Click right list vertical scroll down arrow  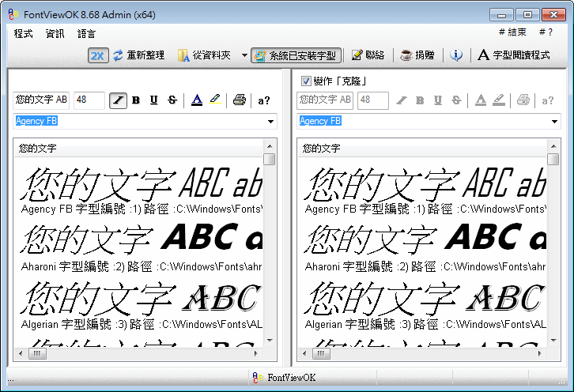tap(553, 341)
